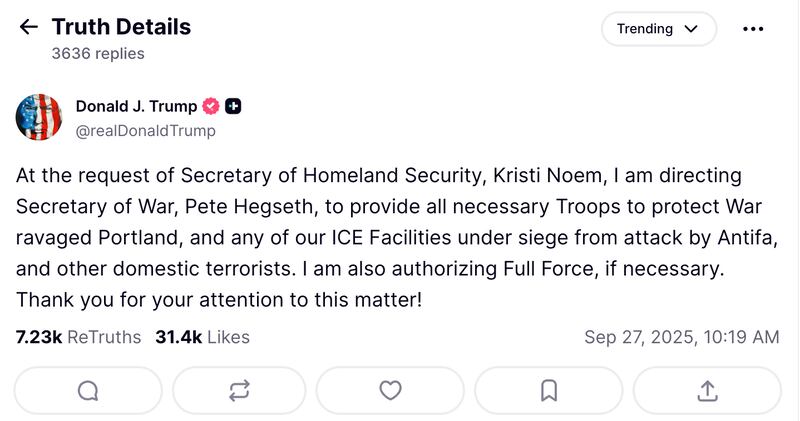This screenshot has height=421, width=800.
Task: Open the Trending sort dropdown
Action: [x=645, y=29]
